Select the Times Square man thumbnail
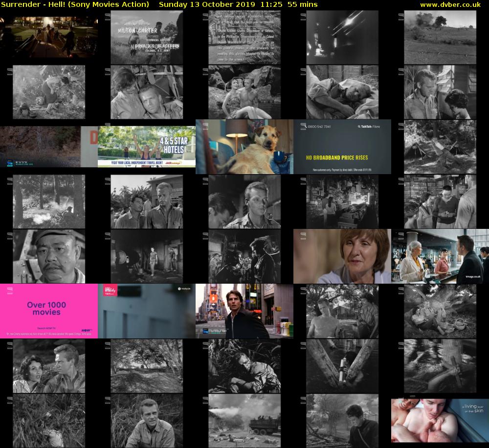This screenshot has width=489, height=448. 244,311
